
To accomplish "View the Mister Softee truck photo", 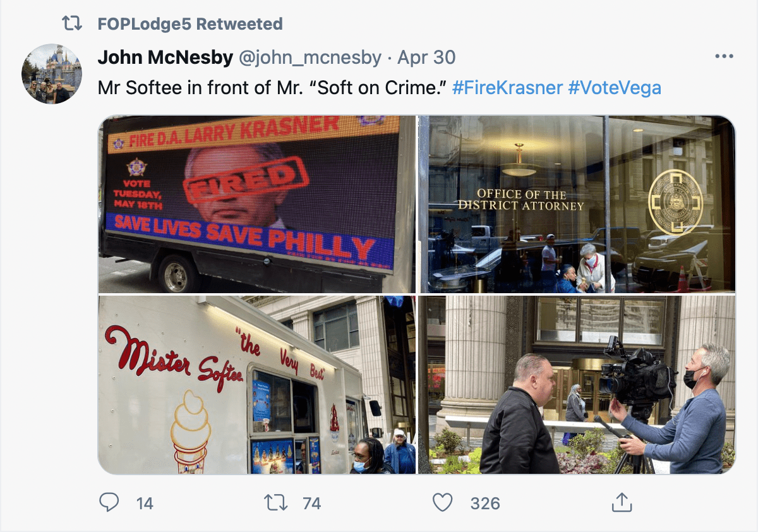I will point(257,385).
